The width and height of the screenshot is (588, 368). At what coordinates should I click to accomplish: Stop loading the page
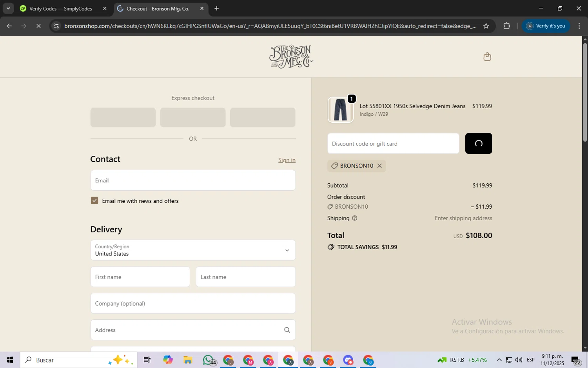(x=38, y=26)
